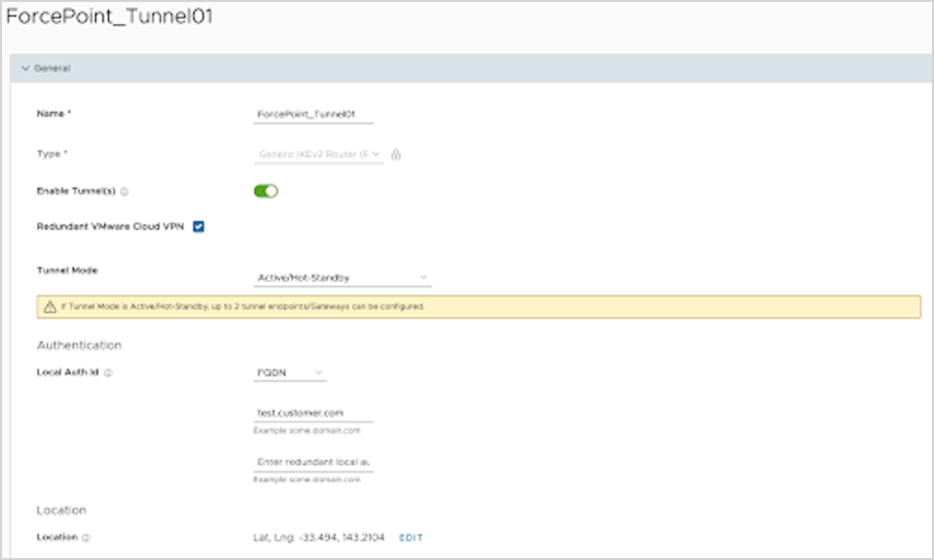Image resolution: width=934 pixels, height=560 pixels.
Task: Click the Lat, Lng coordinate value
Action: 318,536
